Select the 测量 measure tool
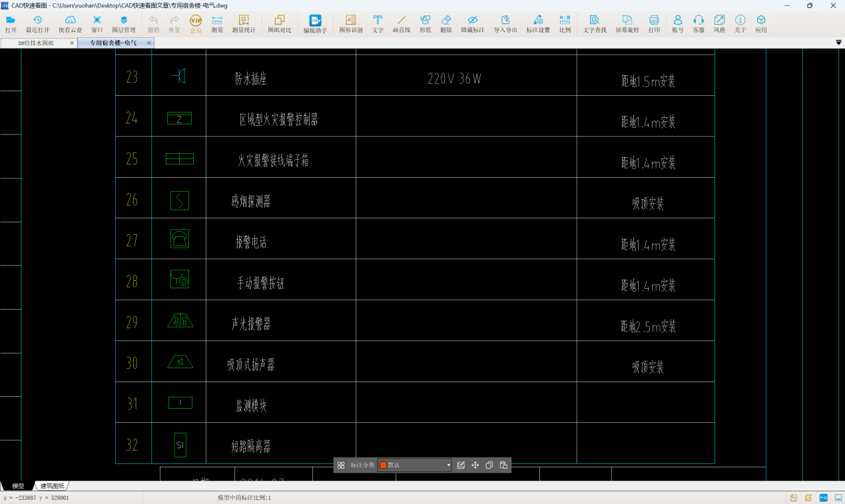Screen dimensions: 845x504 click(217, 24)
